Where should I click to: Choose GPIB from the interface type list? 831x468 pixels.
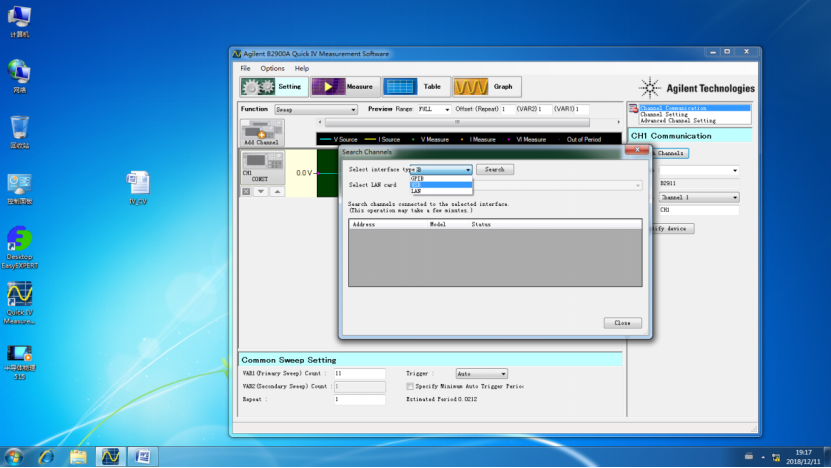coord(441,179)
